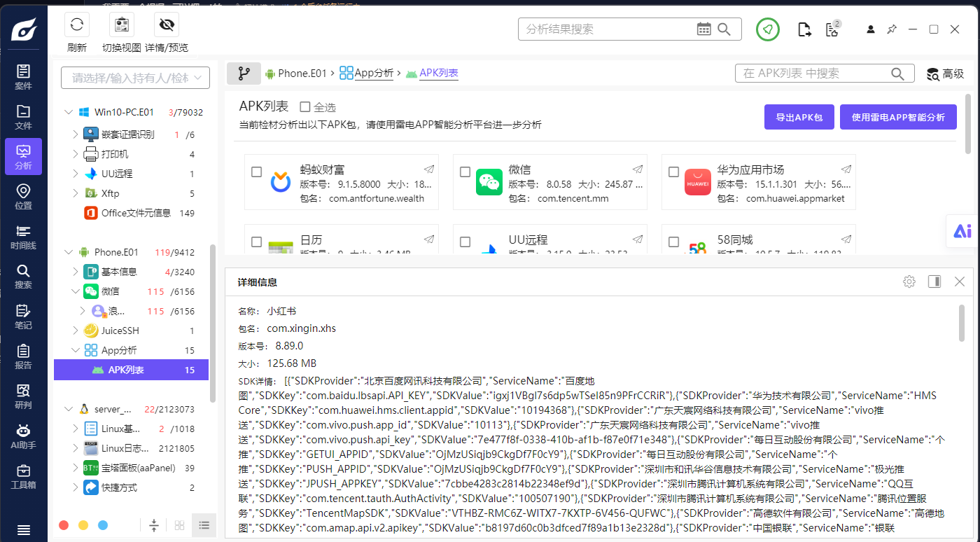The width and height of the screenshot is (980, 542).
Task: Toggle the 详细信息 panel layout icon
Action: [934, 282]
